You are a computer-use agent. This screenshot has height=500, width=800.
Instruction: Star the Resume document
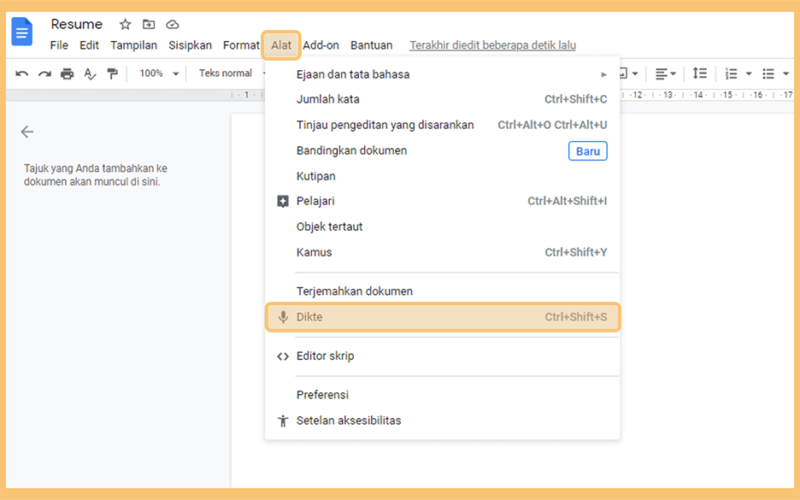125,24
